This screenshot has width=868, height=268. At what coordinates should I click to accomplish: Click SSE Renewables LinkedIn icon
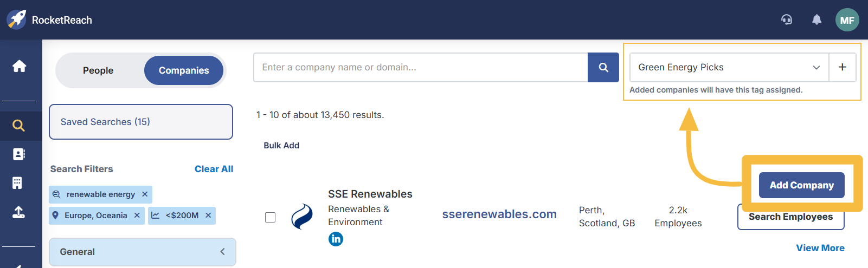coord(336,239)
